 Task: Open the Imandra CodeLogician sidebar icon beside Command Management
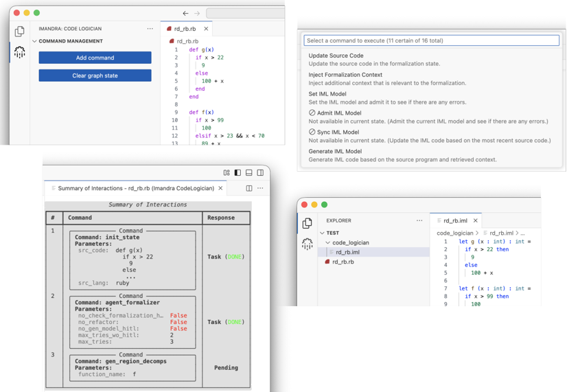pos(19,52)
